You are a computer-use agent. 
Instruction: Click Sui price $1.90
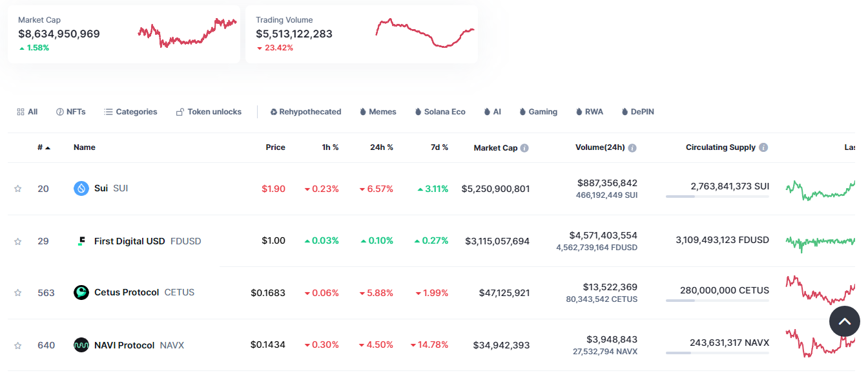point(273,189)
